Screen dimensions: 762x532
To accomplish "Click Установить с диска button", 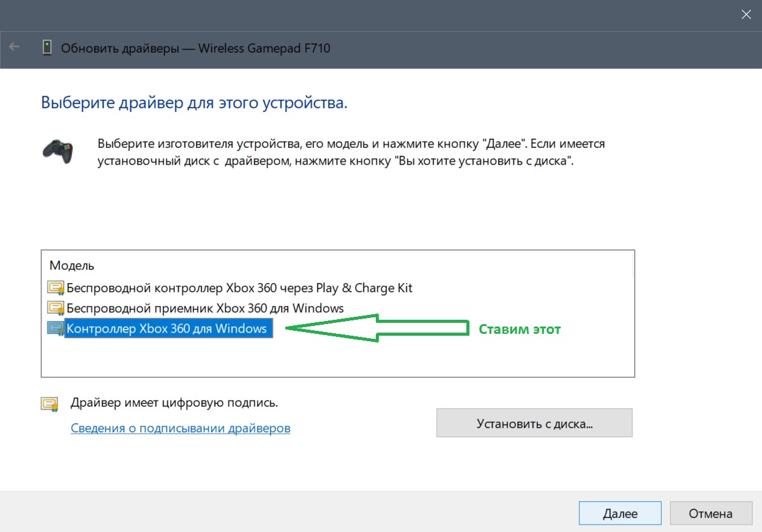I will pos(534,423).
